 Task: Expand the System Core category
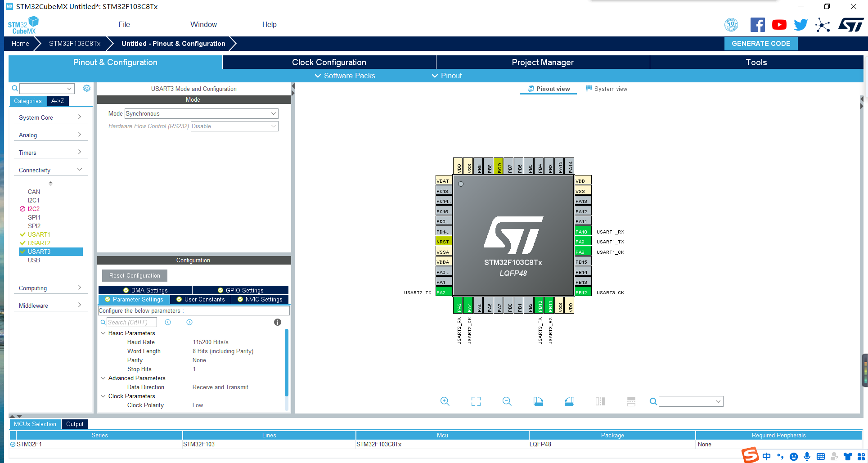pyautogui.click(x=50, y=117)
